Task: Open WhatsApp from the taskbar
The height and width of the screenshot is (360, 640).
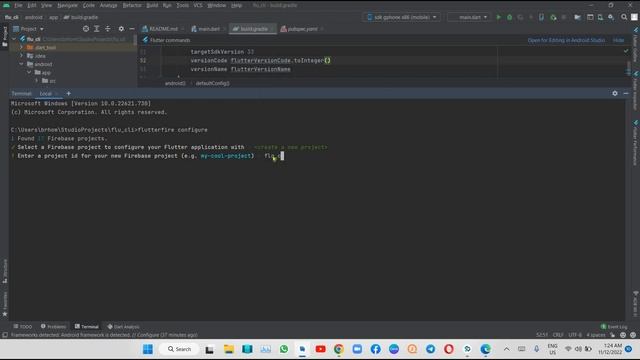Action: coord(284,349)
